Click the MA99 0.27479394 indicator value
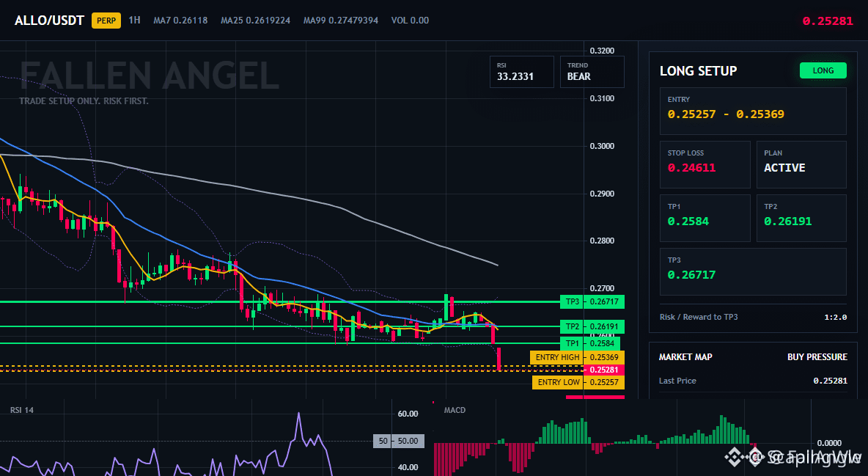This screenshot has width=868, height=476. pos(341,20)
